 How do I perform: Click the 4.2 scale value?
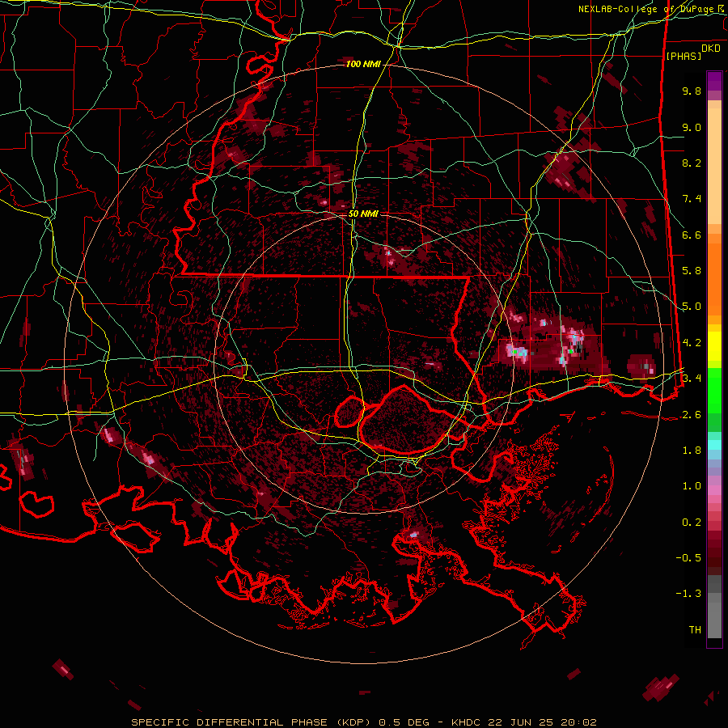tap(692, 343)
